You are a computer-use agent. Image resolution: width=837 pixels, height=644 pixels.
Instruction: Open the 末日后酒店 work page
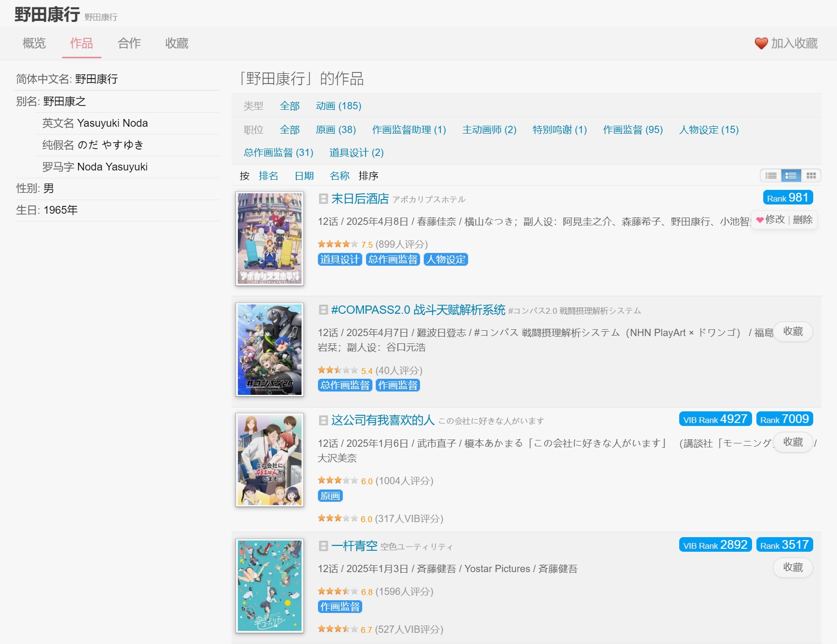360,199
